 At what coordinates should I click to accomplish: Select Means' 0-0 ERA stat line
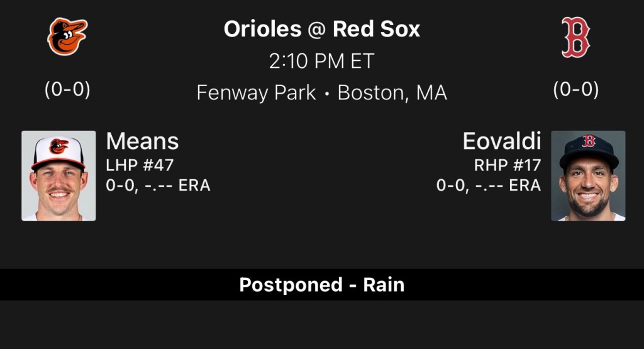[158, 186]
